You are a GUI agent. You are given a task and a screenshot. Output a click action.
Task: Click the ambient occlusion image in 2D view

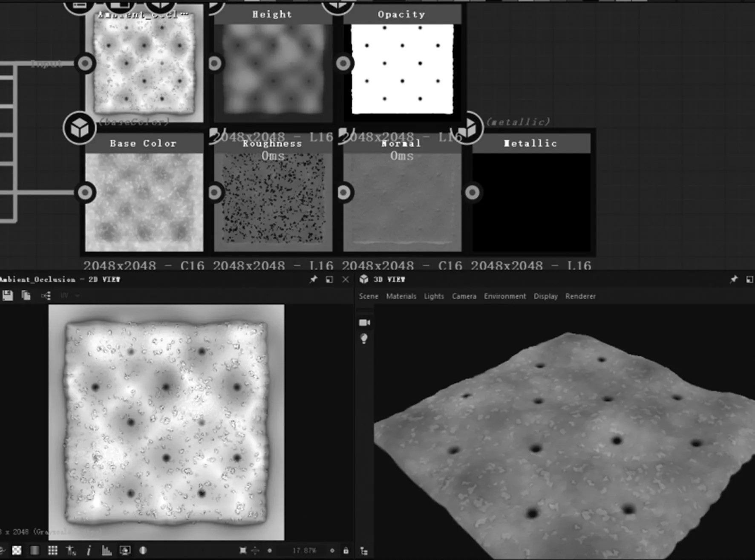(x=166, y=422)
